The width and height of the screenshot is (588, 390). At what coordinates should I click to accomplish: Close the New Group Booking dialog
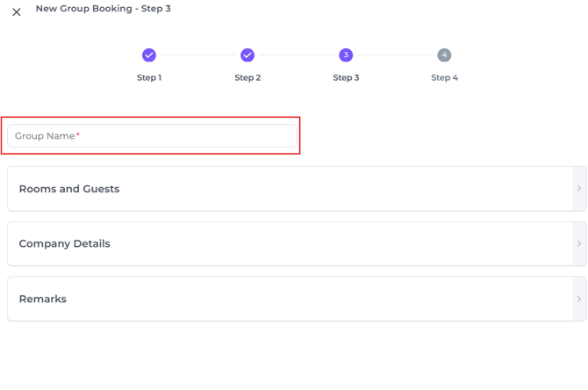(17, 12)
